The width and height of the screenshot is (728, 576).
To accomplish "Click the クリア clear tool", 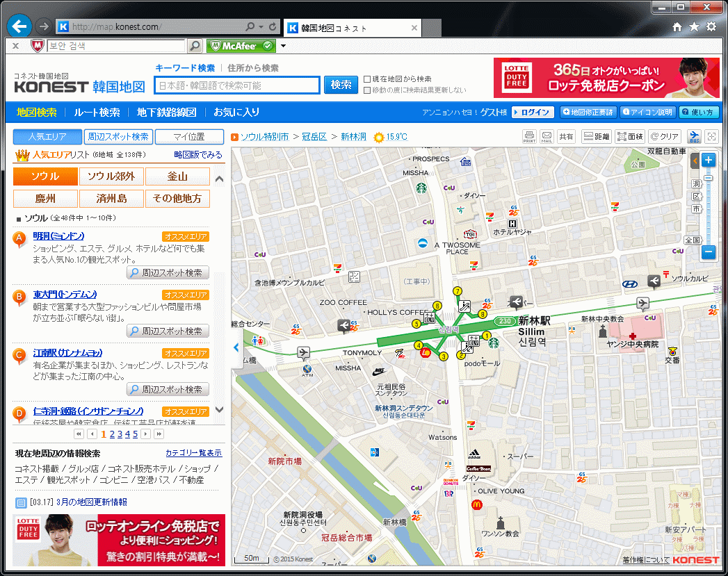I will coord(665,137).
